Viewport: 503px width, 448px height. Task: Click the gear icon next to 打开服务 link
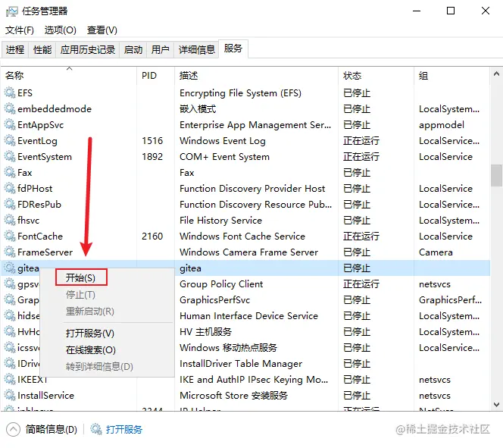tap(96, 429)
